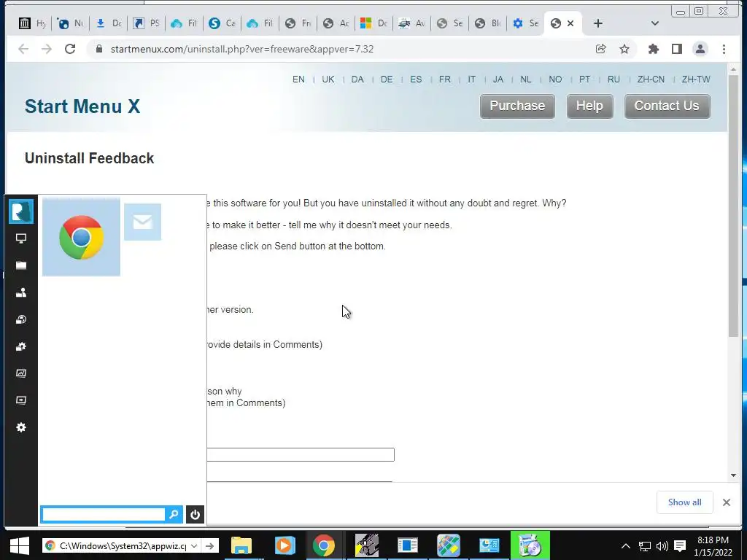Open the volume speaker tray icon

[x=662, y=546]
